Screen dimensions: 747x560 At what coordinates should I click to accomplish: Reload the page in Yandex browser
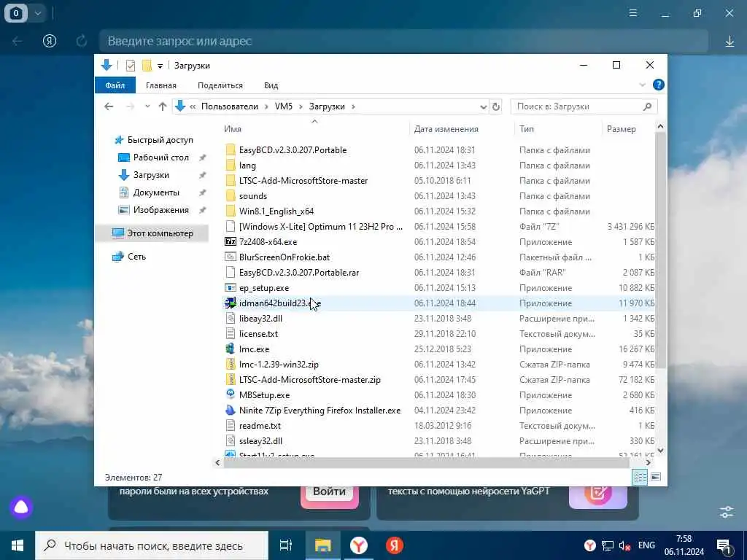pos(82,41)
